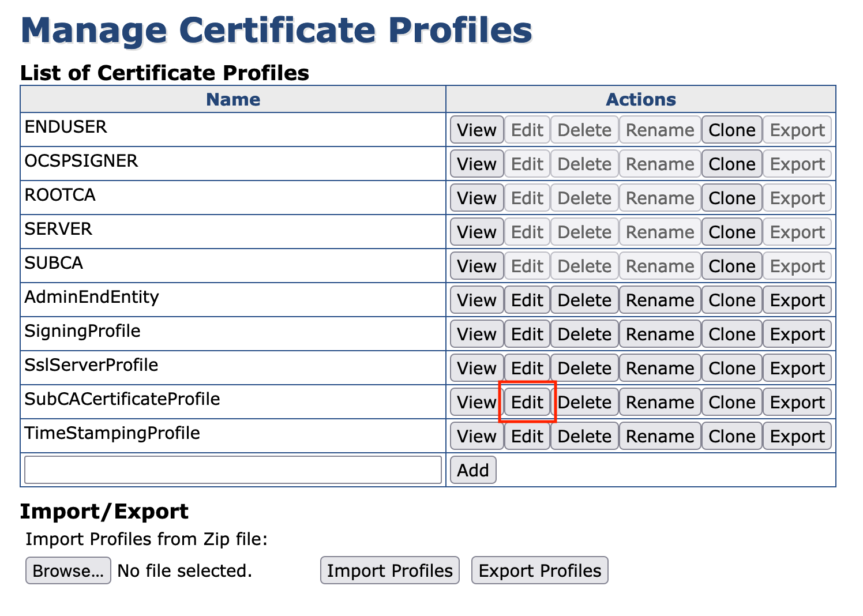
Task: View the ENDUSER certificate profile
Action: [476, 130]
